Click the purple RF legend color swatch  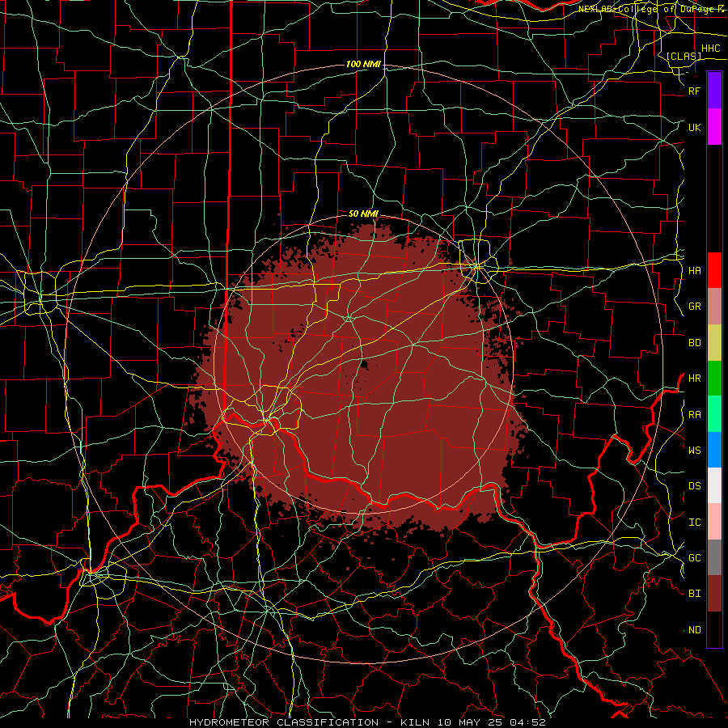[x=714, y=91]
